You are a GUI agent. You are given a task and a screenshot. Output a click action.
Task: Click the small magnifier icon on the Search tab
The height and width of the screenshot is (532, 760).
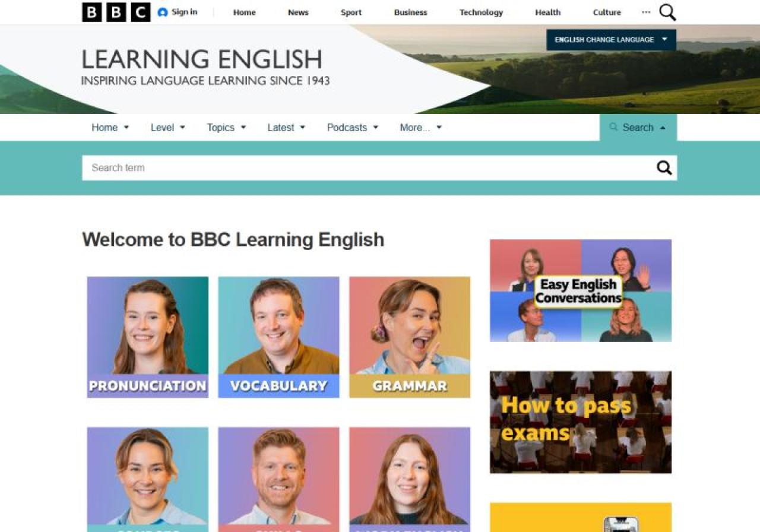pyautogui.click(x=613, y=127)
